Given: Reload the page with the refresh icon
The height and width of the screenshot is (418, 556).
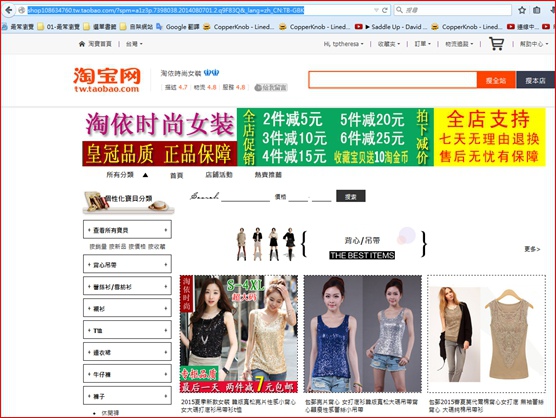Looking at the screenshot, I should point(384,10).
